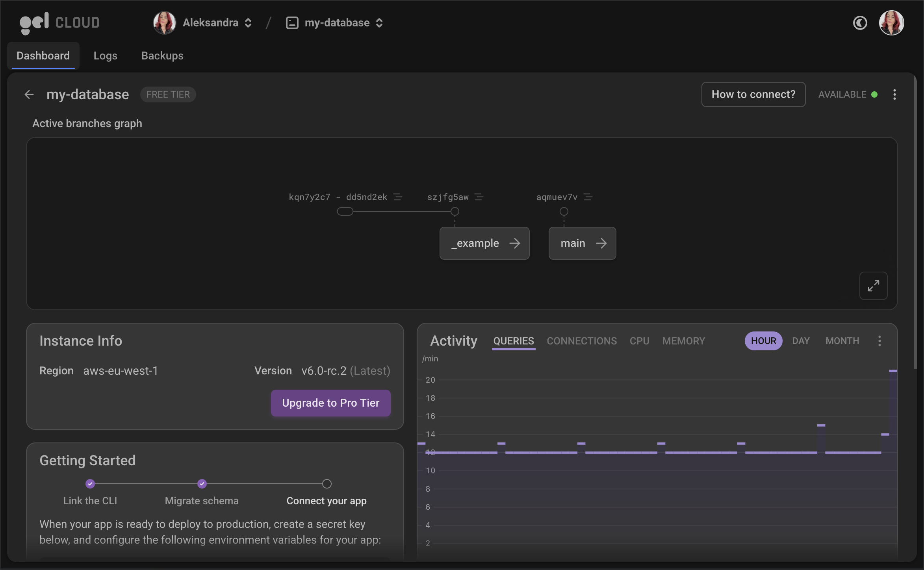Open user profile avatar menu
The image size is (924, 570).
(891, 23)
